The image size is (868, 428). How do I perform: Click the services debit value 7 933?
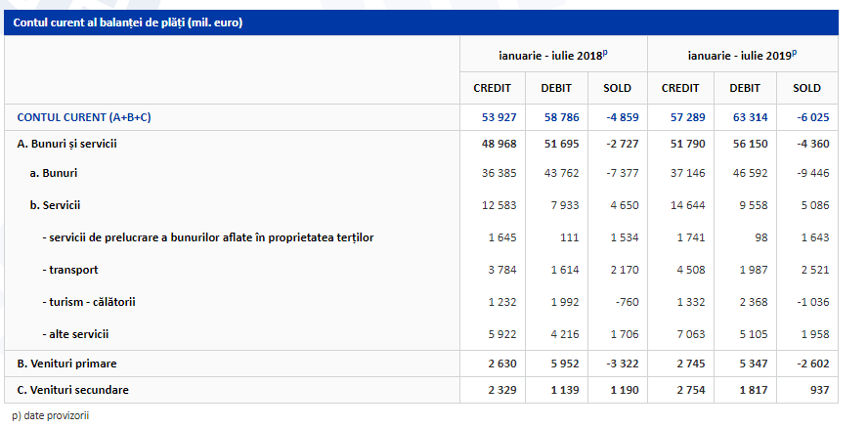pos(565,205)
